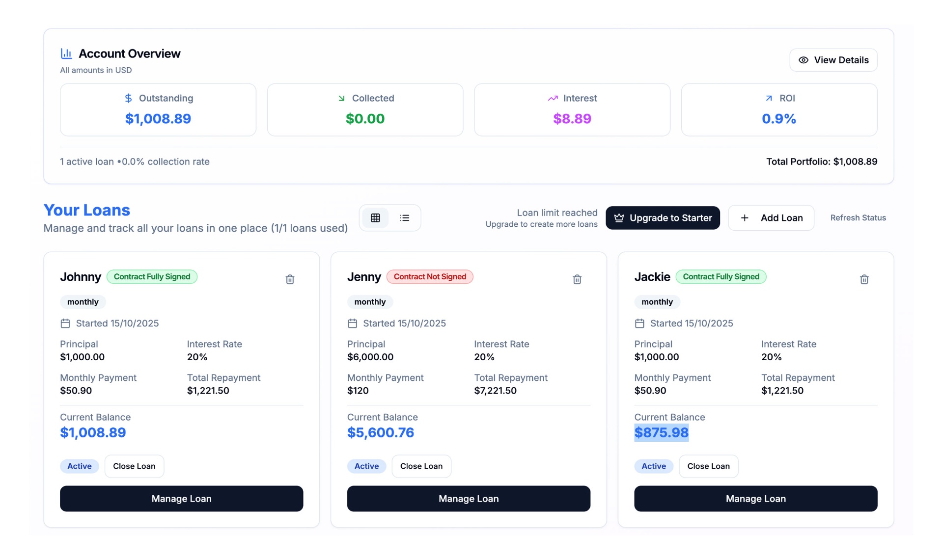Open the Manage Loan view for Johnny
This screenshot has height=560, width=943.
tap(181, 498)
